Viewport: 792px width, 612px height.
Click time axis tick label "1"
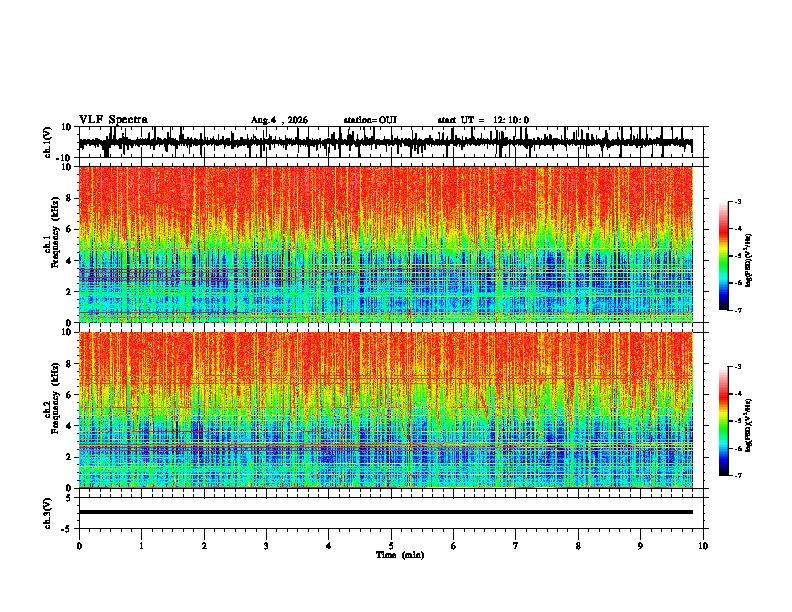pyautogui.click(x=141, y=546)
